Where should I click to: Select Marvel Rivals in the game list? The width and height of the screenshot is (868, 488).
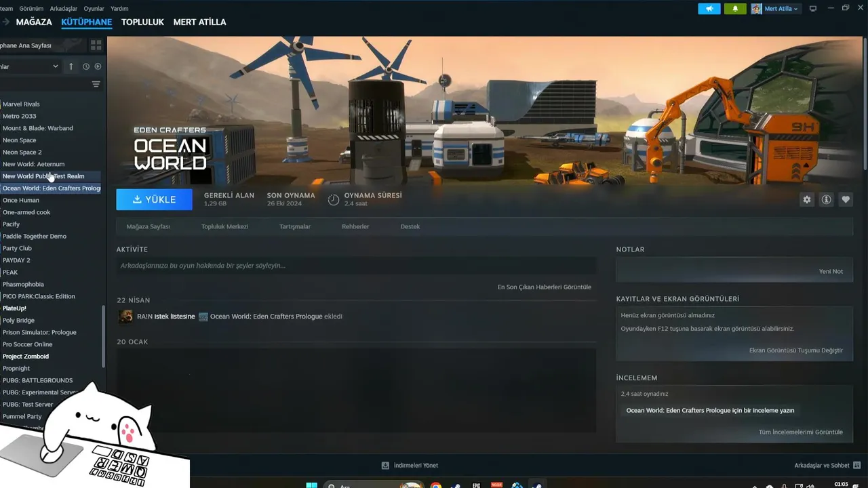[21, 104]
